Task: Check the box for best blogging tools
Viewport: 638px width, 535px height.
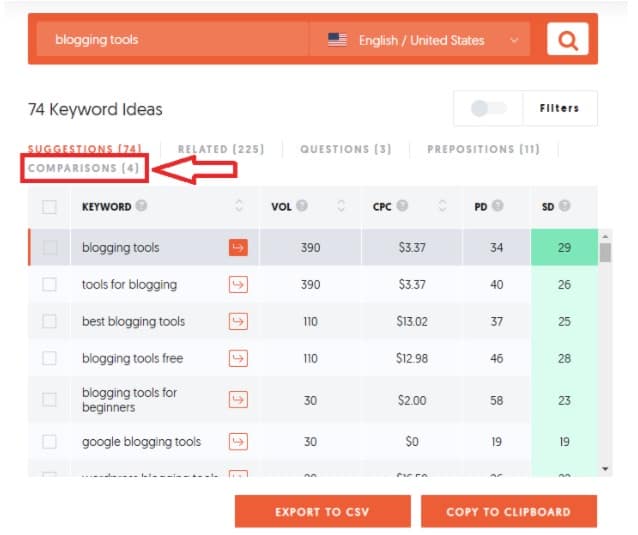Action: (49, 321)
